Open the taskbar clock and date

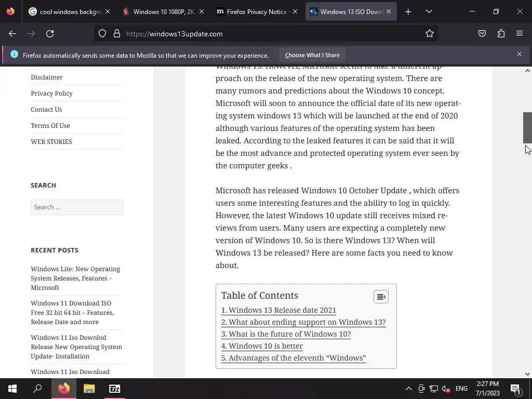[x=487, y=389]
